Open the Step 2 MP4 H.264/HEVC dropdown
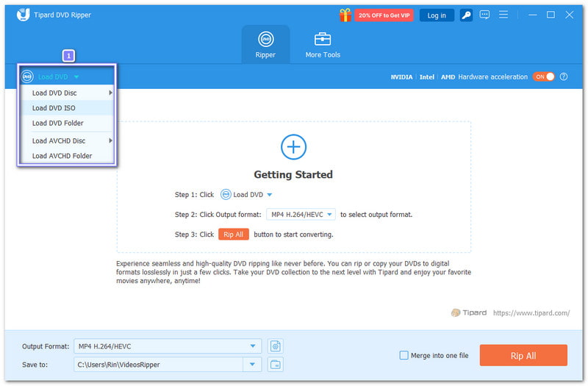This screenshot has height=386, width=588. (x=300, y=215)
